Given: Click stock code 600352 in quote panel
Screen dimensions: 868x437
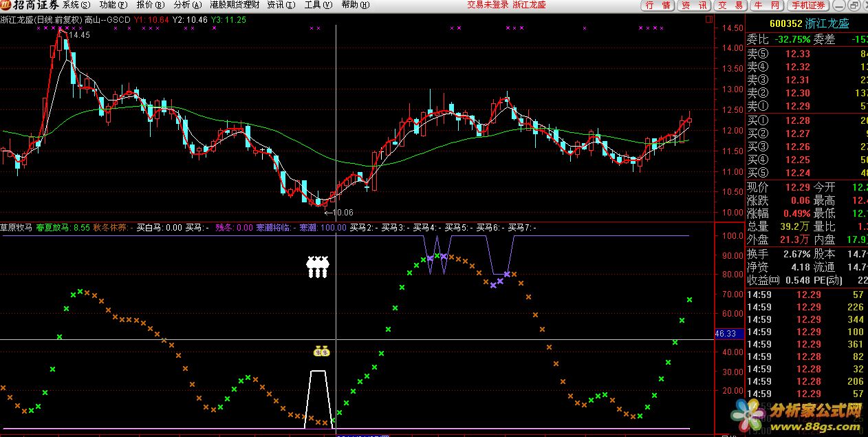Looking at the screenshot, I should (787, 23).
